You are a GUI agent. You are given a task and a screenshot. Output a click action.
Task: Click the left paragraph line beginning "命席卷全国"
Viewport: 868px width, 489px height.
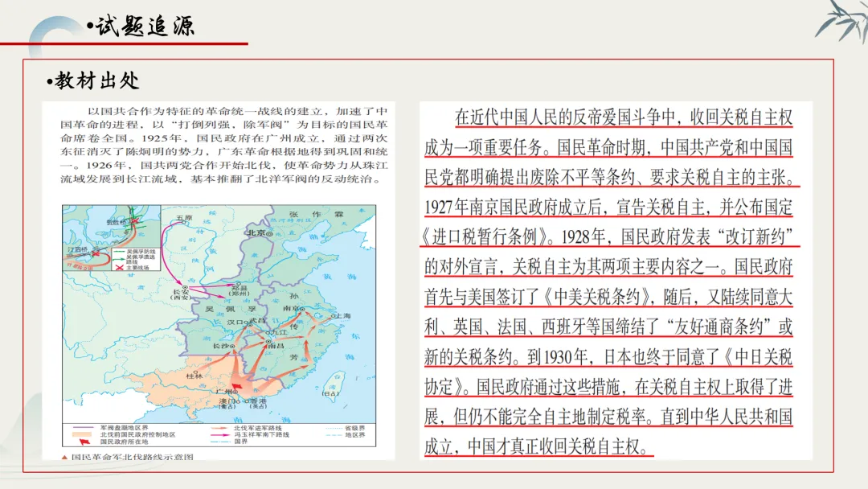[x=224, y=138]
